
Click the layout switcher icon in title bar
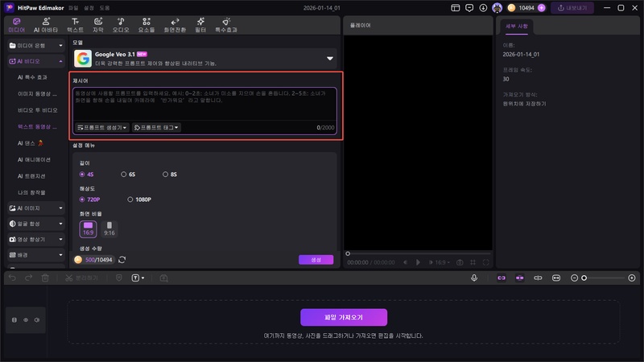click(455, 8)
